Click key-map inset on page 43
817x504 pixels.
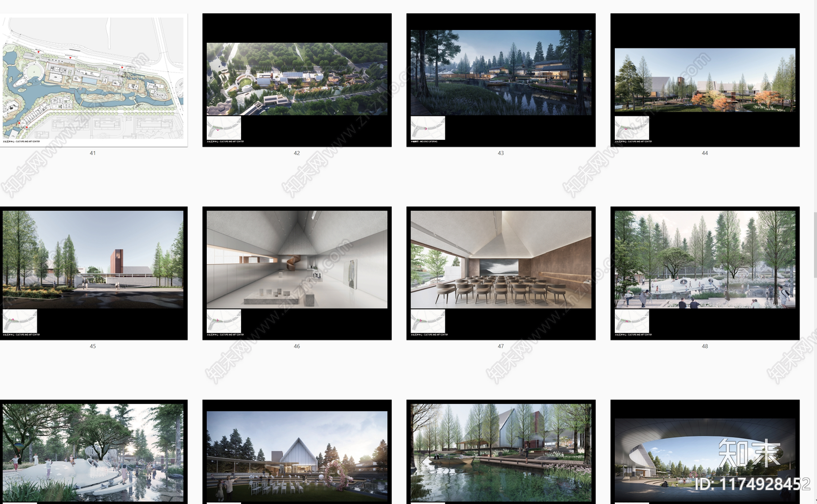(428, 128)
